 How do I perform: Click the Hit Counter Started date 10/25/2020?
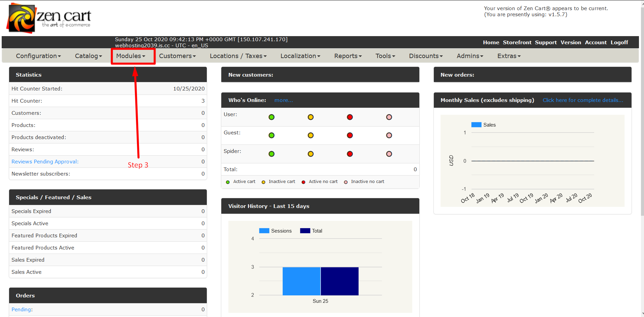pyautogui.click(x=189, y=89)
